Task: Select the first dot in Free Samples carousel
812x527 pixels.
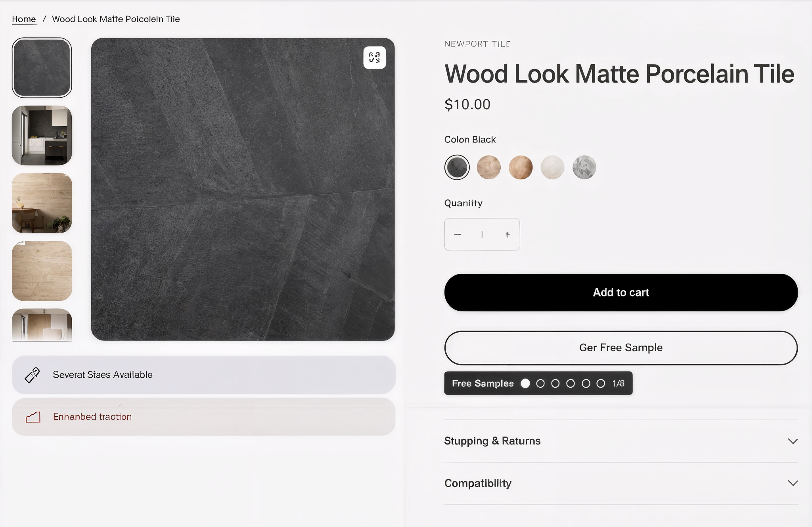Action: point(526,383)
